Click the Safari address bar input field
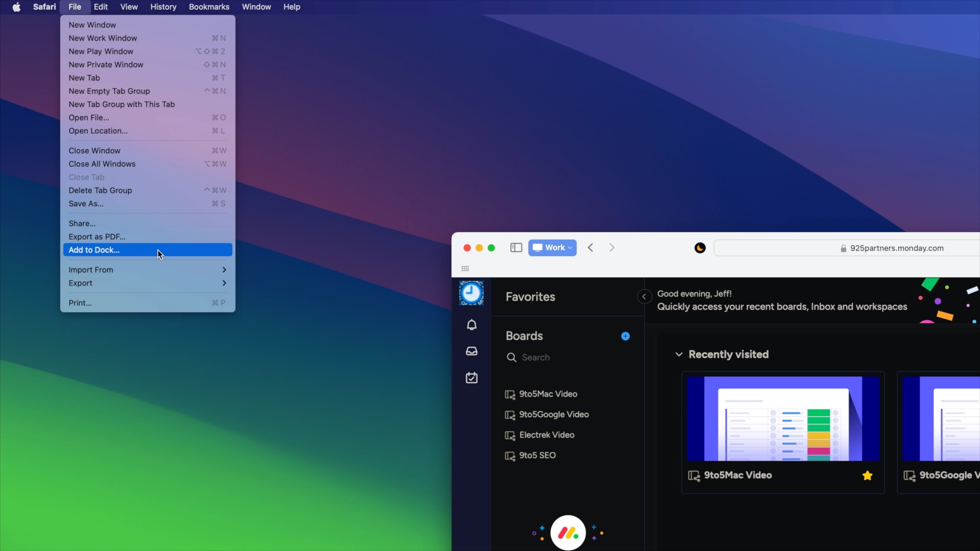980x551 pixels. 848,247
